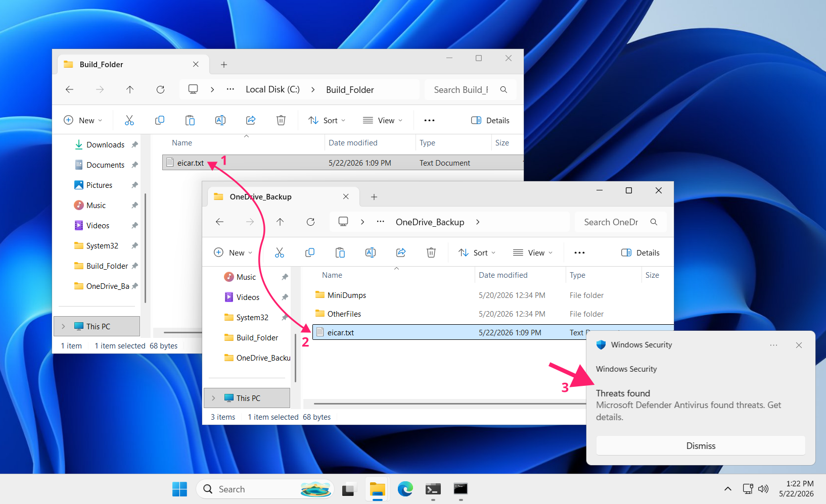Open the Terminal taskbar icon
The width and height of the screenshot is (826, 504).
(433, 489)
